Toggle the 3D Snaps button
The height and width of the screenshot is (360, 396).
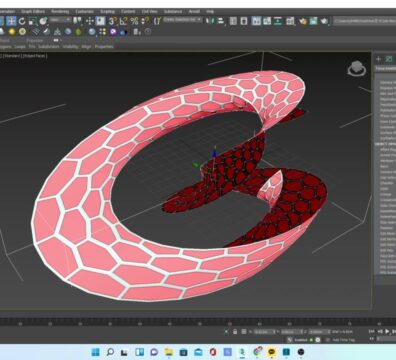point(113,21)
